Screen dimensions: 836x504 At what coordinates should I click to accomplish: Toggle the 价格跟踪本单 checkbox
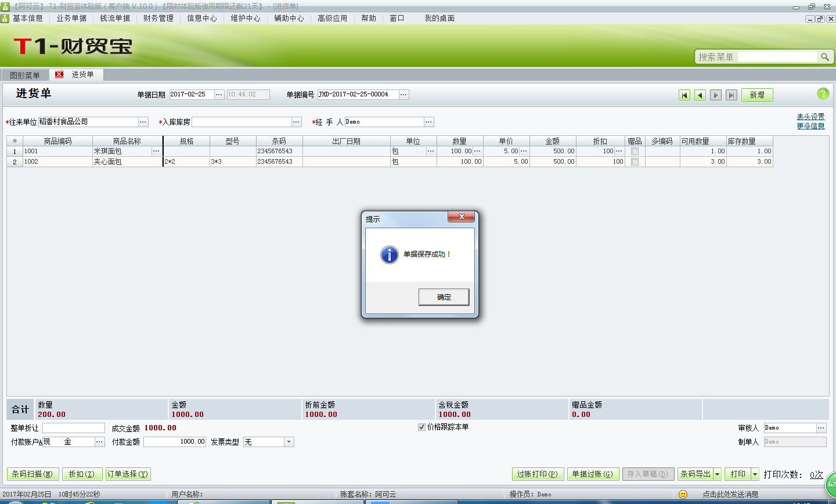click(x=421, y=427)
